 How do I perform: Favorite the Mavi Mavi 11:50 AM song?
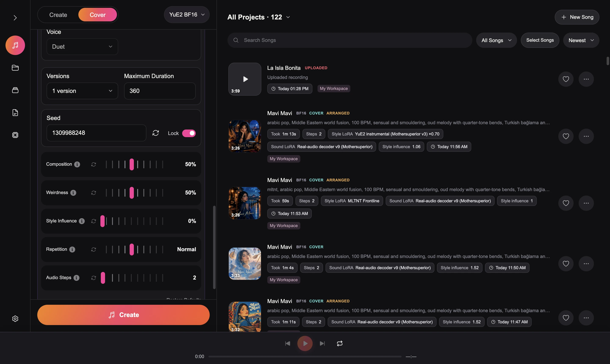click(x=566, y=264)
